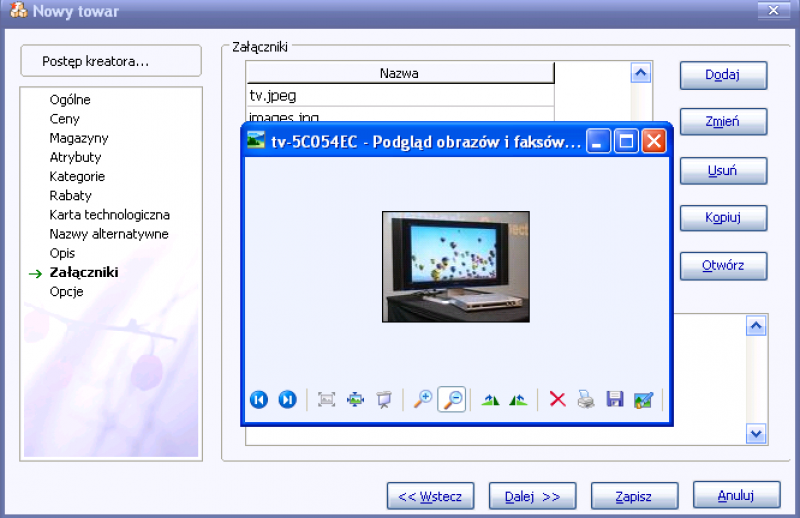Image resolution: width=800 pixels, height=518 pixels.
Task: Save with Zapisz button
Action: (634, 496)
